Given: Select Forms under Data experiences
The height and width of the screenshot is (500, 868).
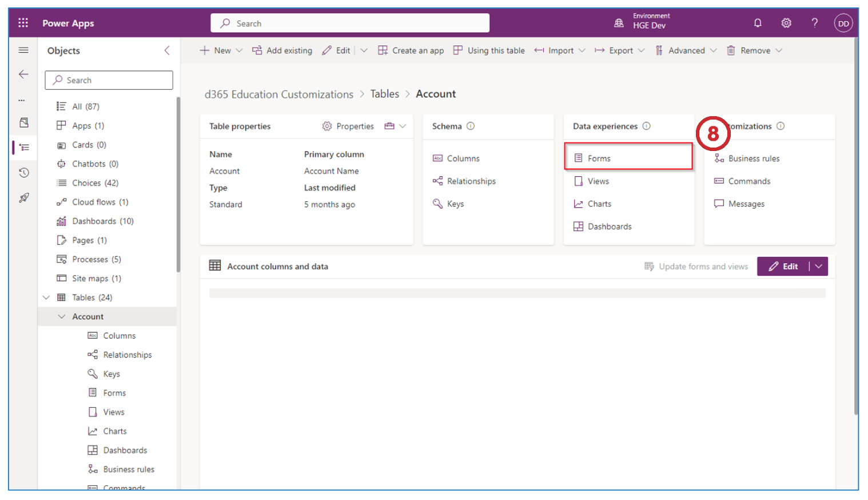Looking at the screenshot, I should coord(599,158).
